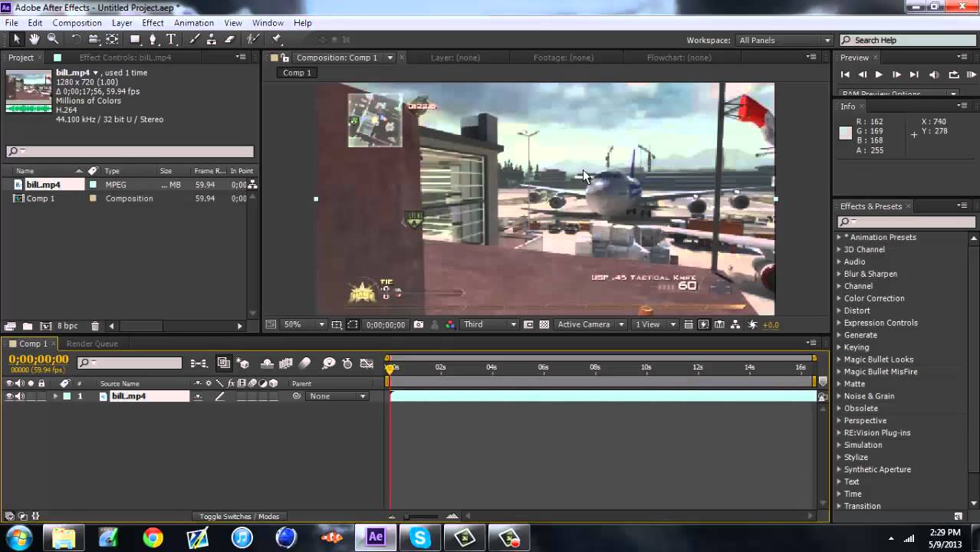This screenshot has height=552, width=980.
Task: Toggle Transparency Grid in composition viewer
Action: point(544,324)
